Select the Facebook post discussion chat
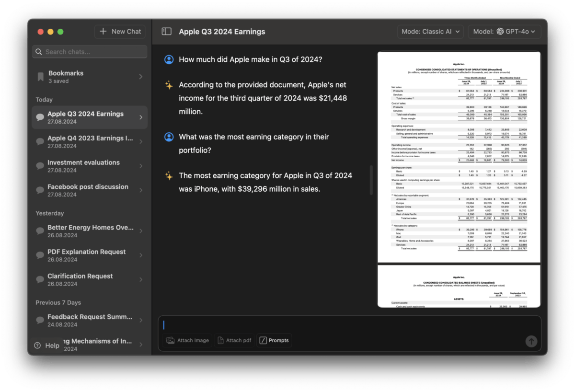 (x=88, y=190)
